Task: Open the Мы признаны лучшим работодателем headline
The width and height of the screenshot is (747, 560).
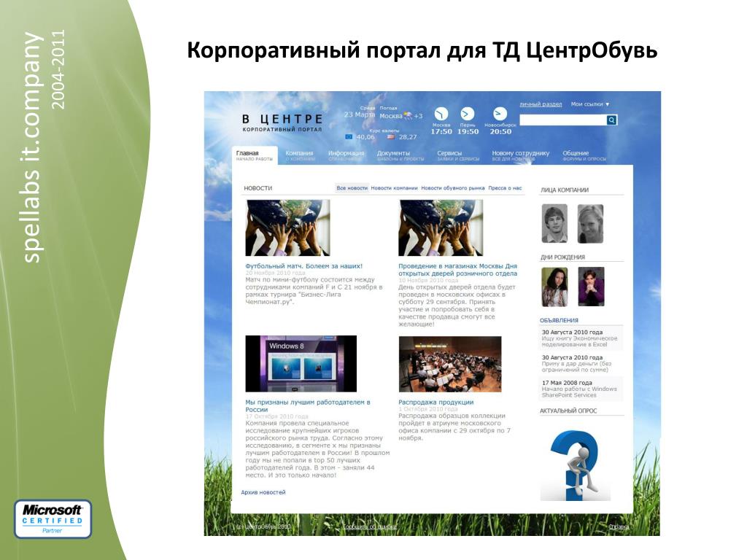Action: 308,405
